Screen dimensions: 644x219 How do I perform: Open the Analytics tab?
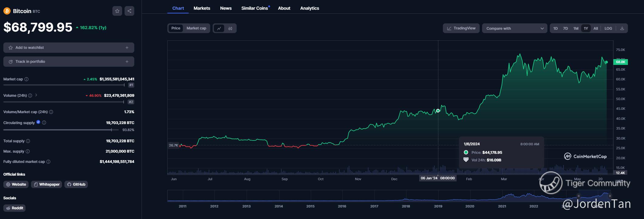[310, 8]
